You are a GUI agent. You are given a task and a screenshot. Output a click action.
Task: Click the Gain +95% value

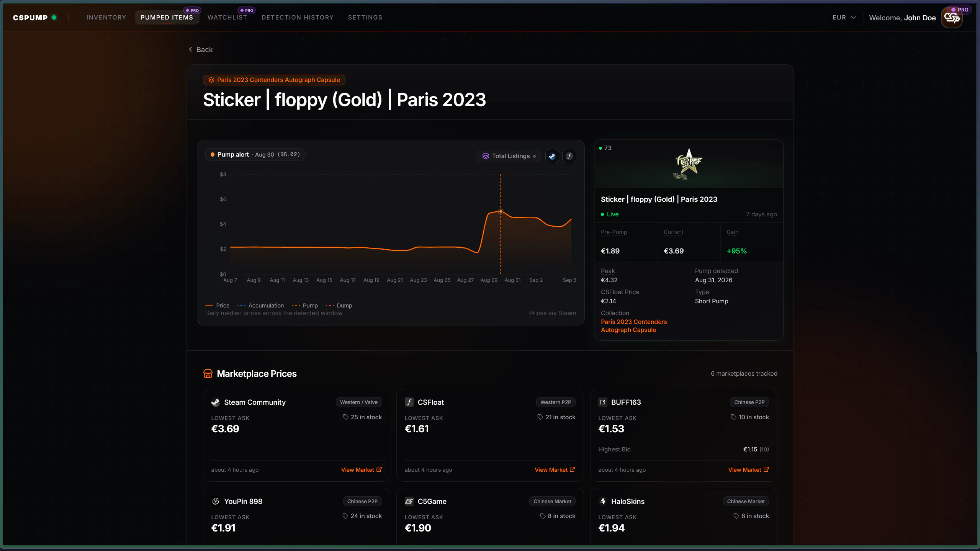[736, 251]
